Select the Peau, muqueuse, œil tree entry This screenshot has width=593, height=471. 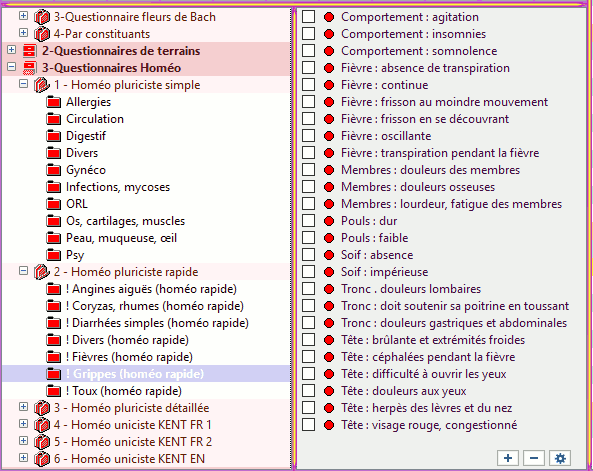click(121, 238)
